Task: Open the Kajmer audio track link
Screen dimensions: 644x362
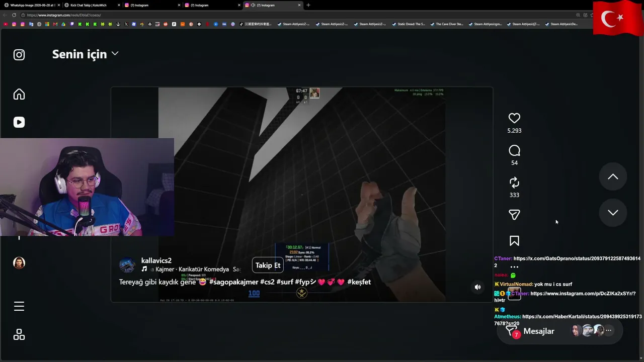Action: [191, 269]
